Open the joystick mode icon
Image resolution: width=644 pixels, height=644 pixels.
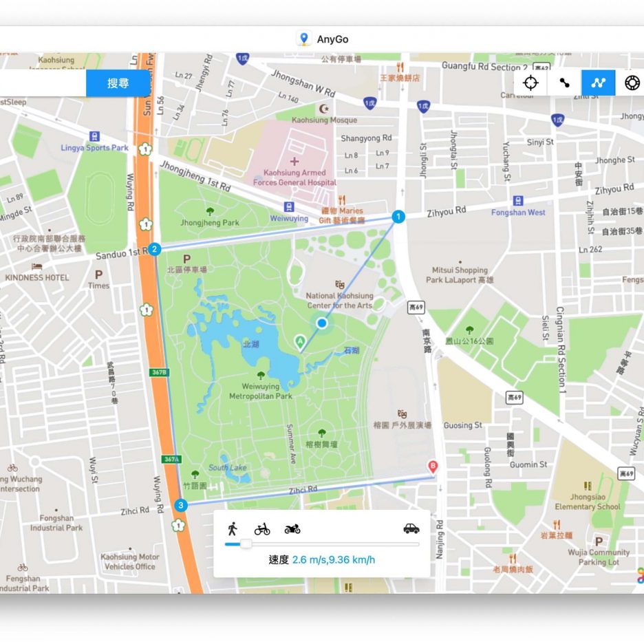tap(632, 83)
